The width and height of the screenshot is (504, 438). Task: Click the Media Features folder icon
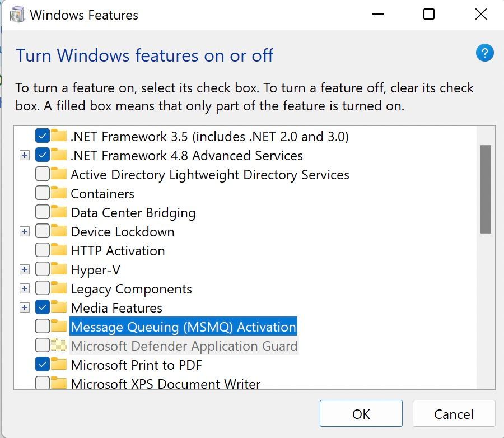click(58, 307)
